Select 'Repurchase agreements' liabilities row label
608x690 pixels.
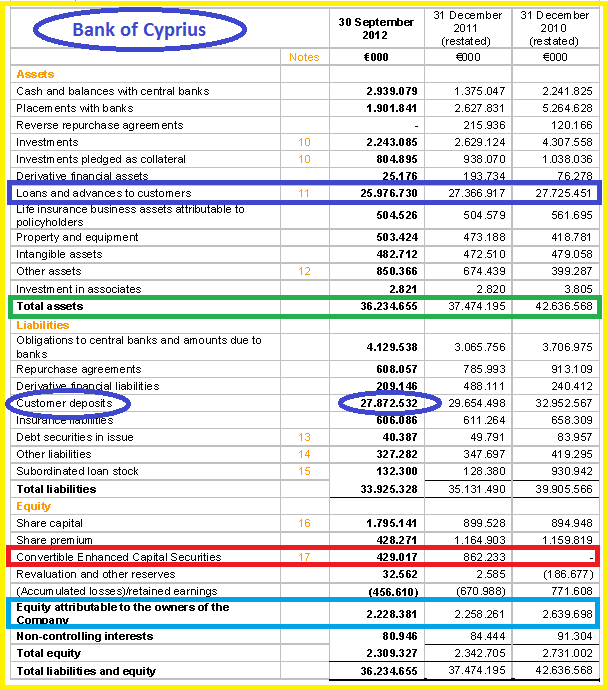(79, 369)
